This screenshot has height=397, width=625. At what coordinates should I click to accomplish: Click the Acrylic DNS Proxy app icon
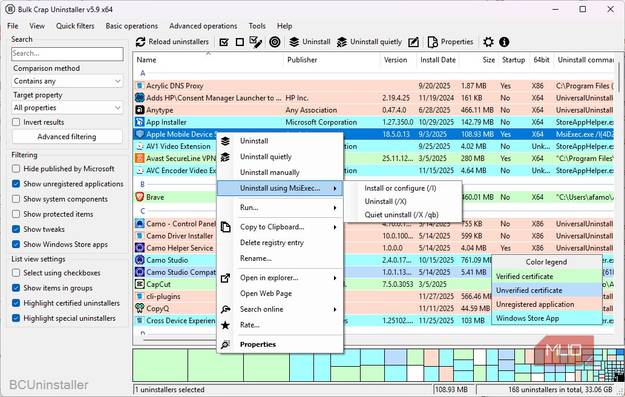140,86
